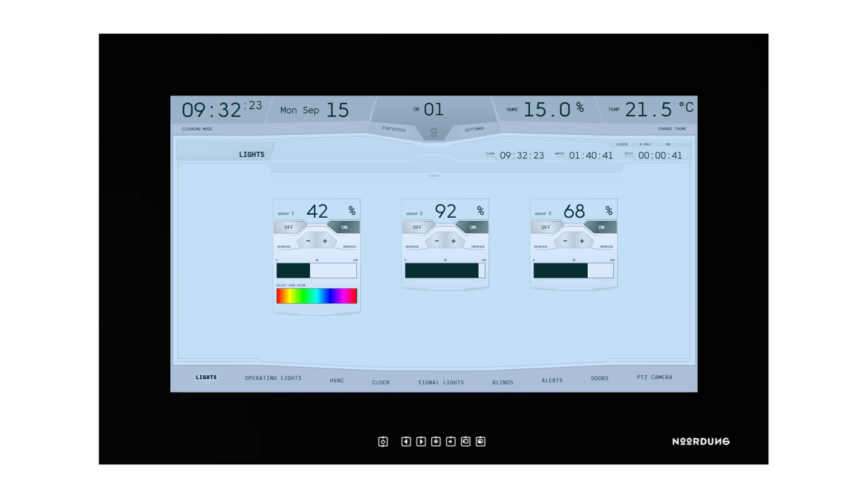Turn on Group 2 lights

(x=473, y=227)
